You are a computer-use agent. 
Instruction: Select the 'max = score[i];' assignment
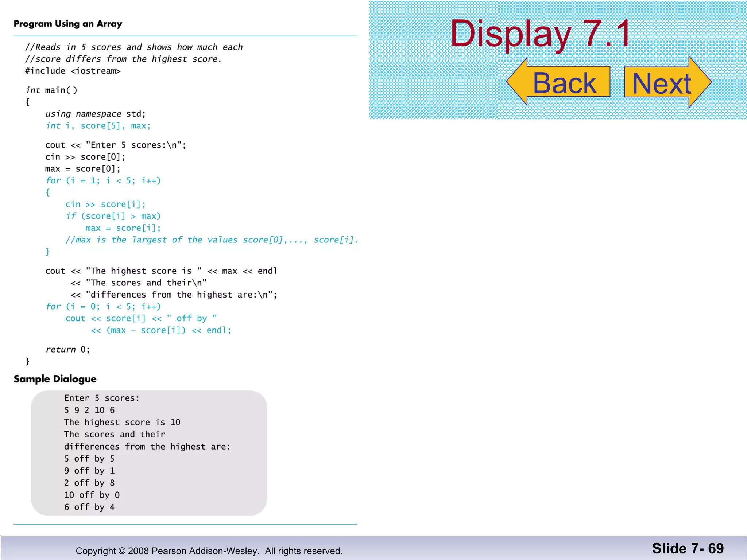(x=123, y=228)
